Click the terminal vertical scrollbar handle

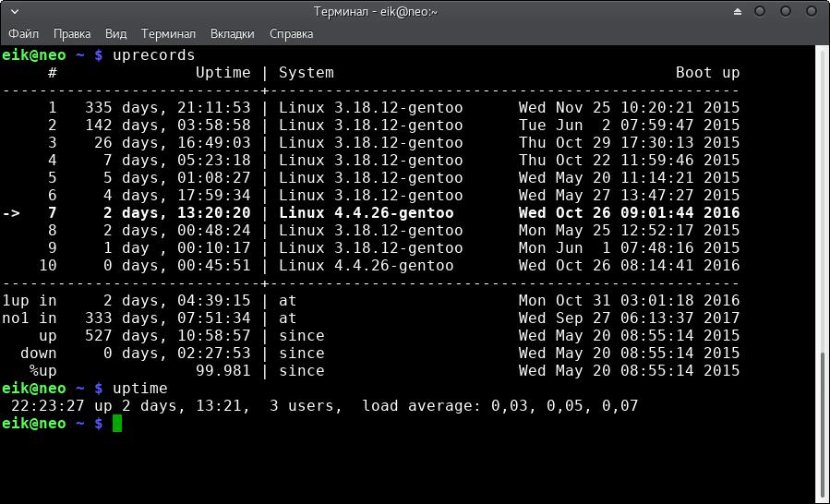pos(822,426)
